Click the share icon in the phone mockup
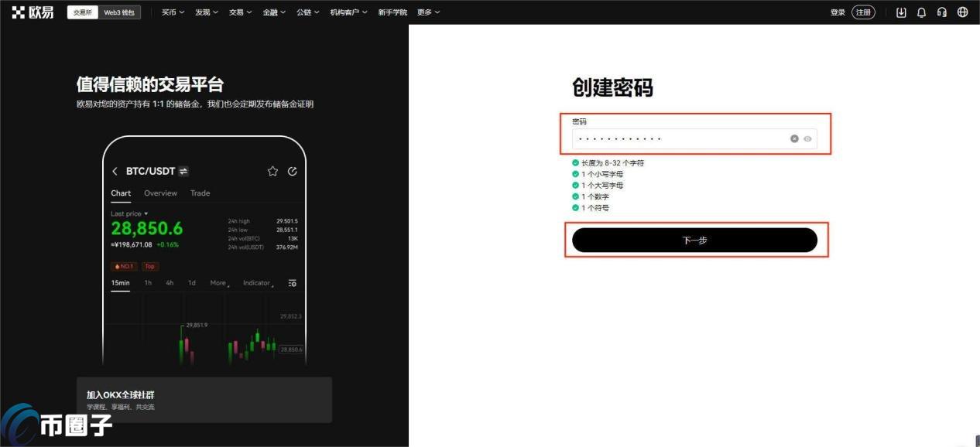Viewport: 980px width, 447px height. click(x=292, y=171)
